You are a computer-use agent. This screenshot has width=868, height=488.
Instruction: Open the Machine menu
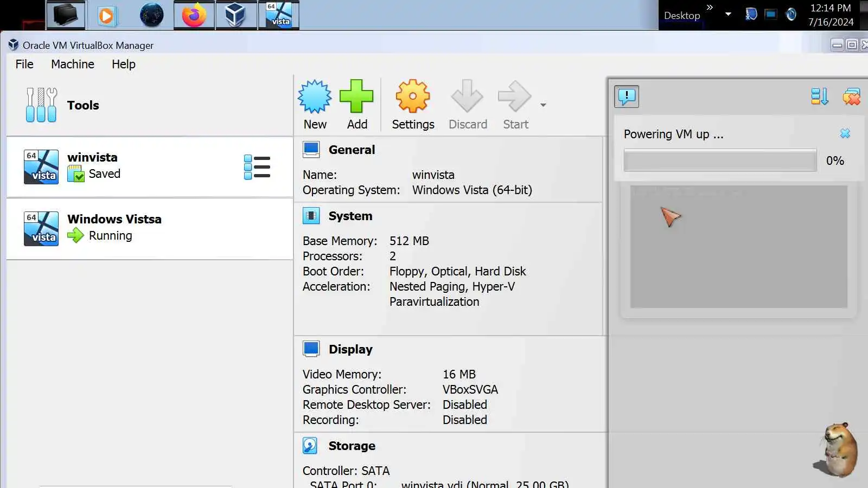[x=73, y=64]
